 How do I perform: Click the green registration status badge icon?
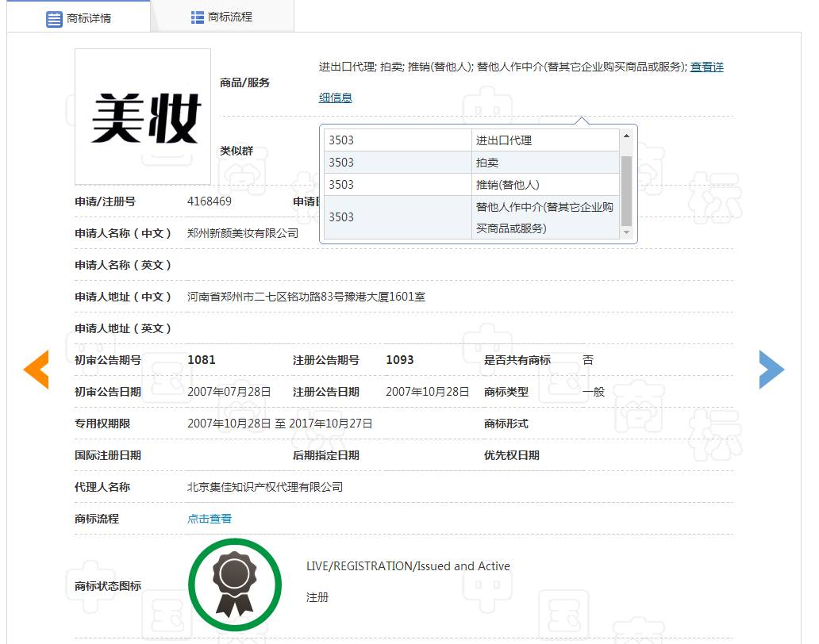tap(234, 585)
